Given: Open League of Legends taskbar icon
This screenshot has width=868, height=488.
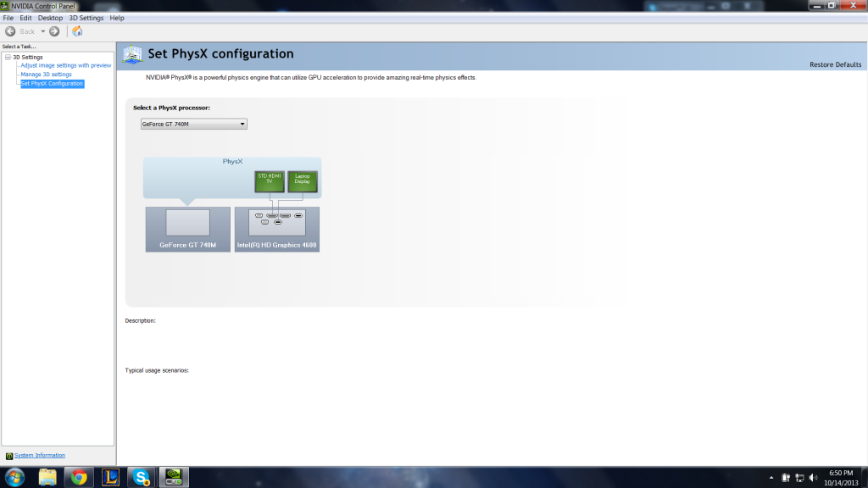Looking at the screenshot, I should [x=111, y=477].
